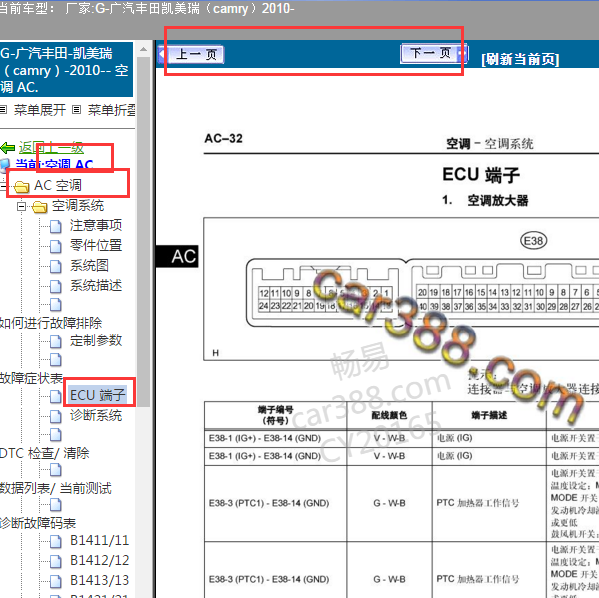
Task: Open the 空调系统 folder label
Action: click(x=78, y=206)
